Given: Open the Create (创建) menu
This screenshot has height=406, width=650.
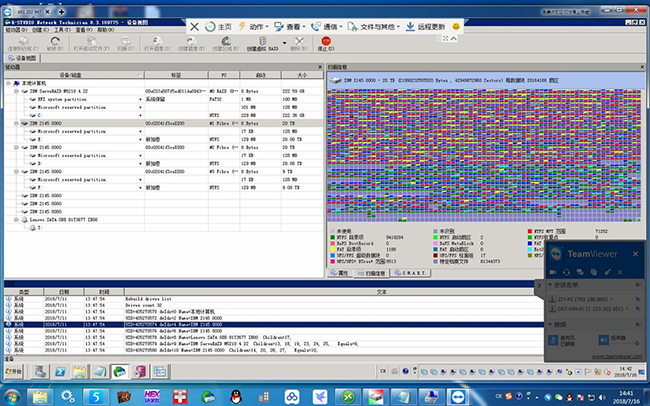Looking at the screenshot, I should pyautogui.click(x=40, y=30).
